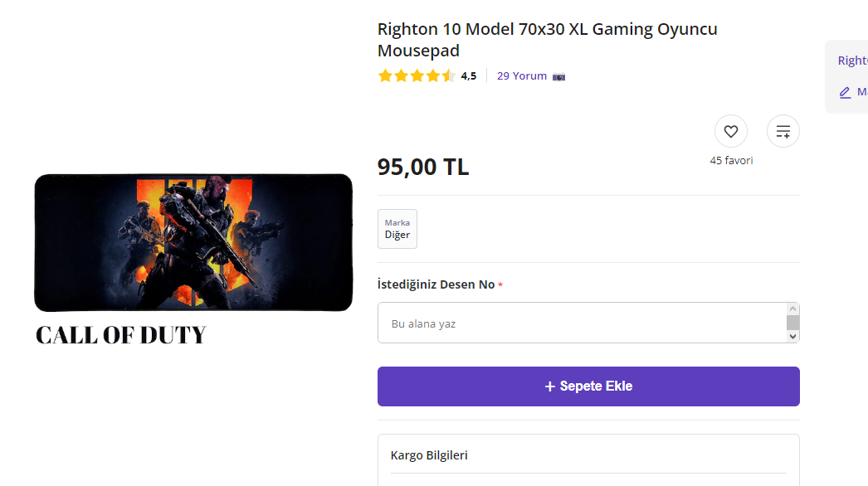
Task: Click the textarea scroll up arrow
Action: tap(792, 309)
